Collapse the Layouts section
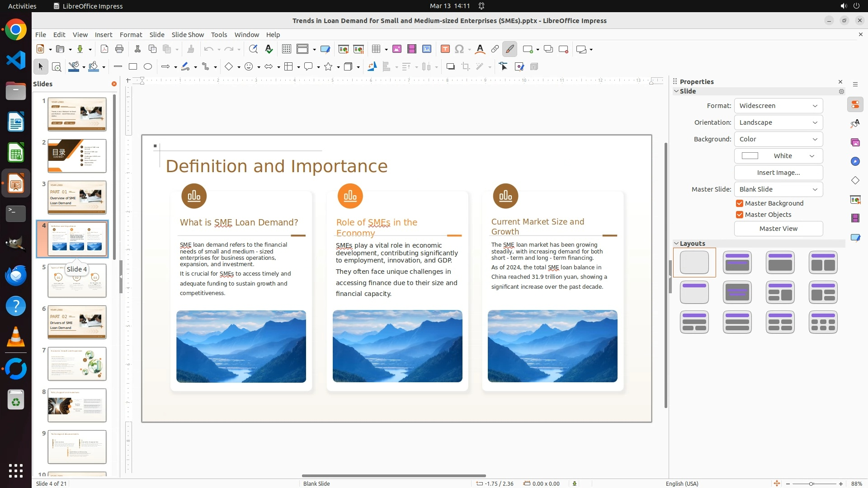Image resolution: width=868 pixels, height=488 pixels. (x=677, y=244)
